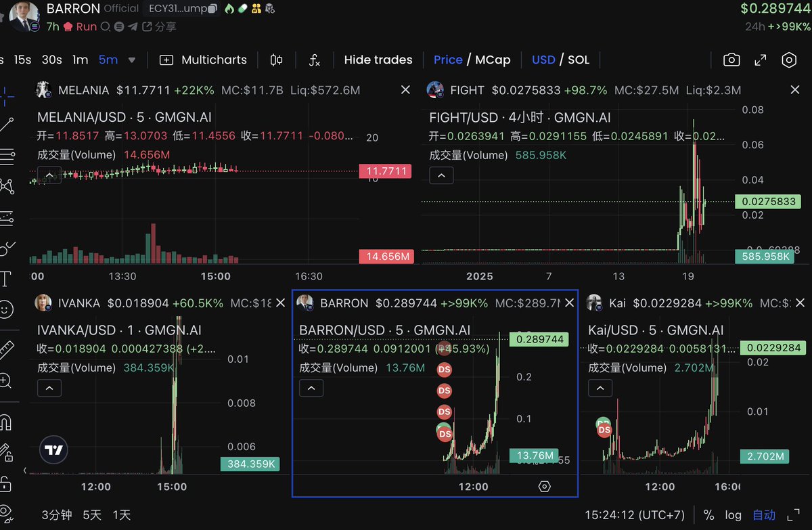The height and width of the screenshot is (530, 812).
Task: Collapse the FIGHT chart legend
Action: click(x=441, y=176)
